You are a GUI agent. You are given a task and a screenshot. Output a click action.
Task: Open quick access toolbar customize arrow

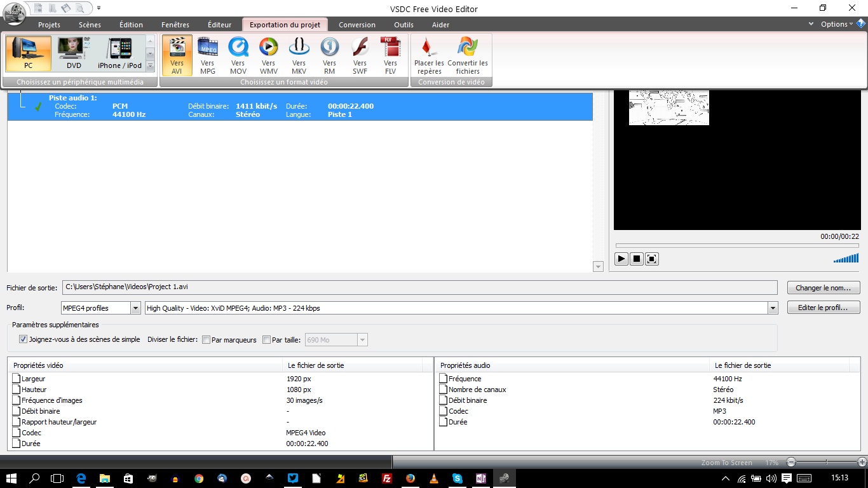click(x=99, y=8)
